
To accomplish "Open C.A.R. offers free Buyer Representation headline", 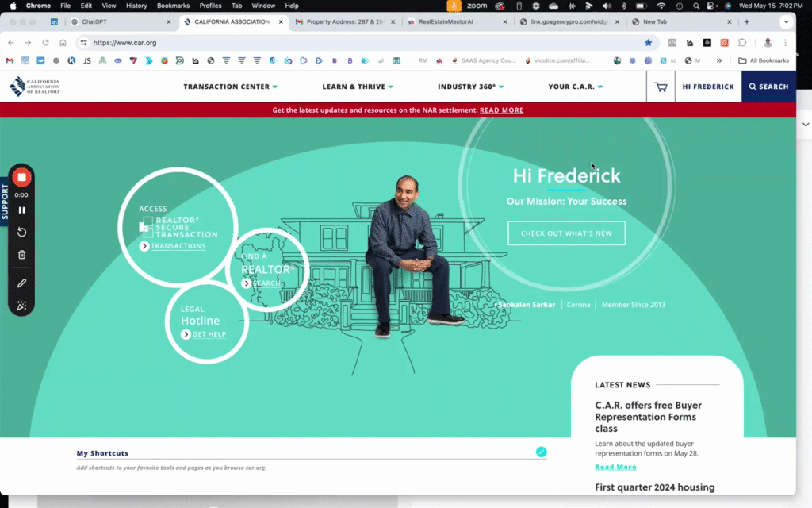I will pos(648,417).
